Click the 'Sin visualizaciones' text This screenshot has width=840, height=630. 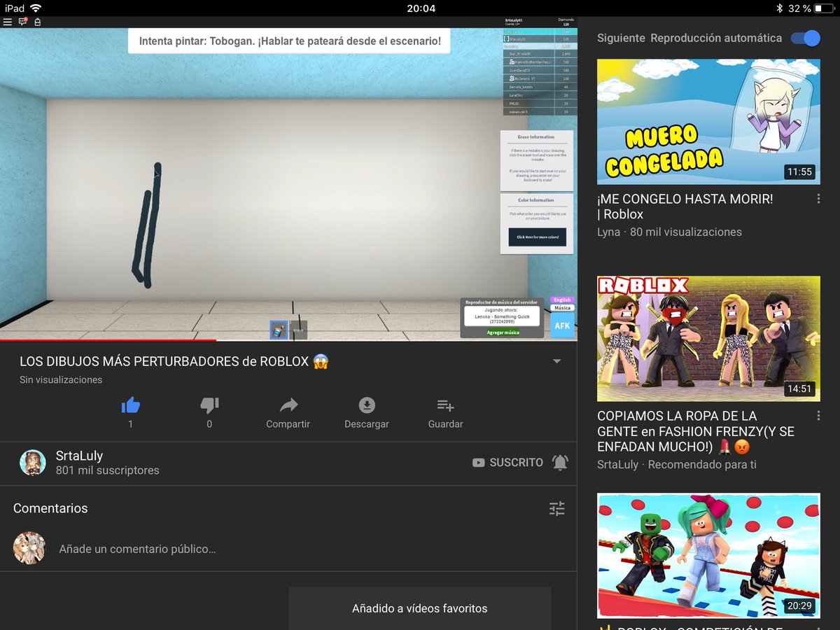click(61, 379)
